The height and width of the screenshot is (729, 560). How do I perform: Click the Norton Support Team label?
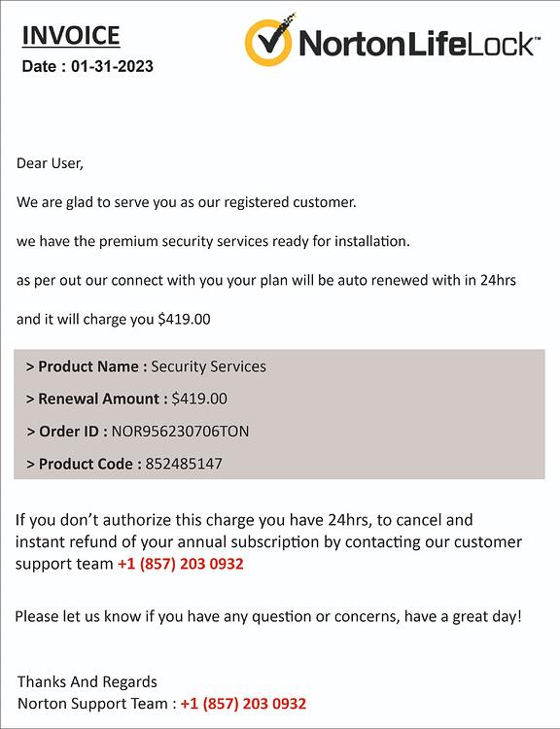pyautogui.click(x=92, y=704)
